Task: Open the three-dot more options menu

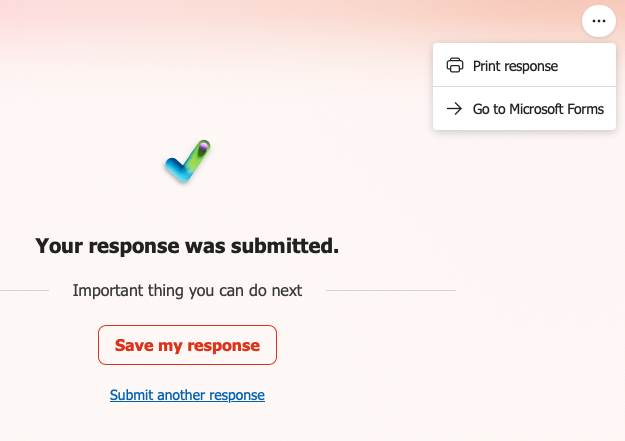Action: pos(598,21)
